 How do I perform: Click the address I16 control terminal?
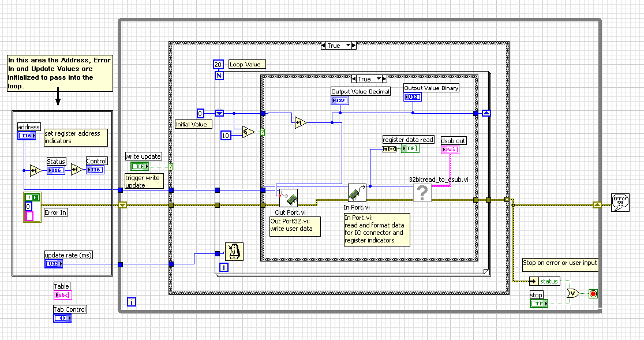tap(27, 136)
